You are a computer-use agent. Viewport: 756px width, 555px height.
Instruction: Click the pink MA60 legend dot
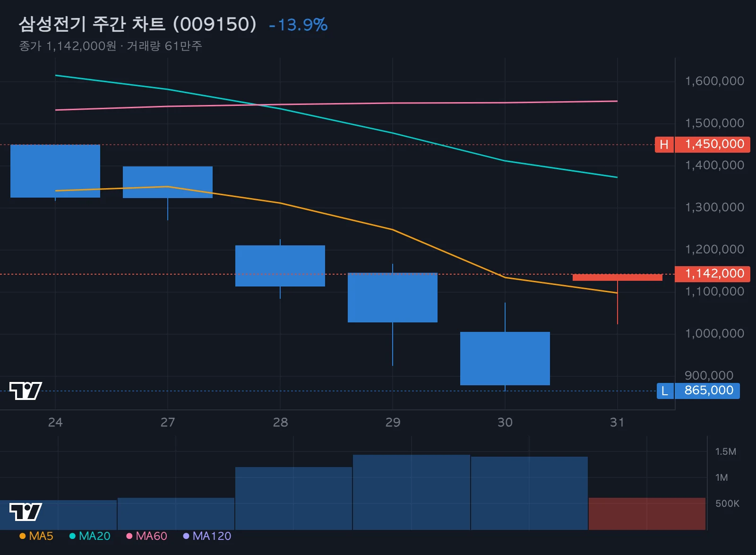[129, 536]
